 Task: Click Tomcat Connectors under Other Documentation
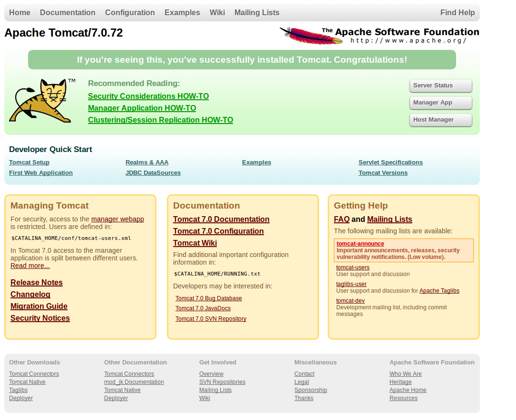[129, 374]
